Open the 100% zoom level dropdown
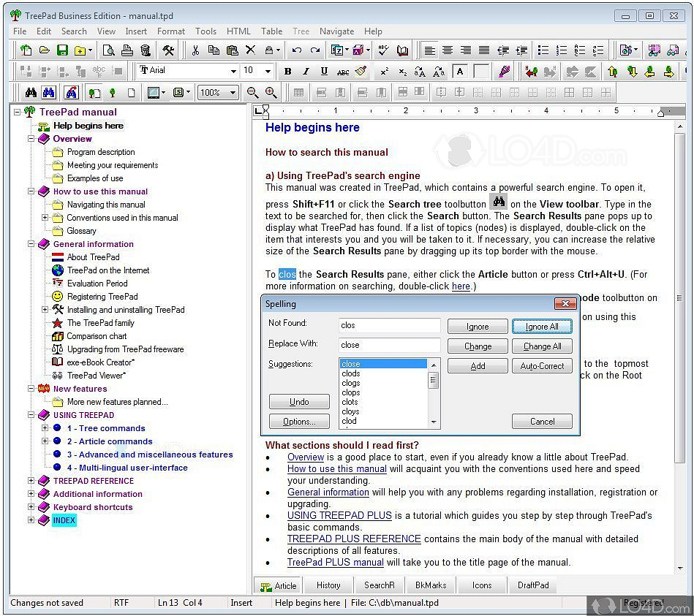Viewport: 694px width, 616px height. coord(233,93)
